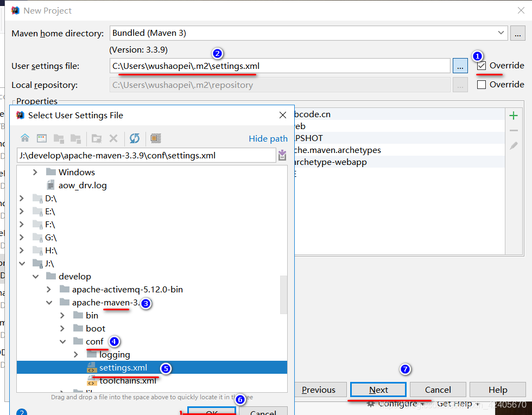
Task: Enable Override for local repository
Action: [x=482, y=85]
